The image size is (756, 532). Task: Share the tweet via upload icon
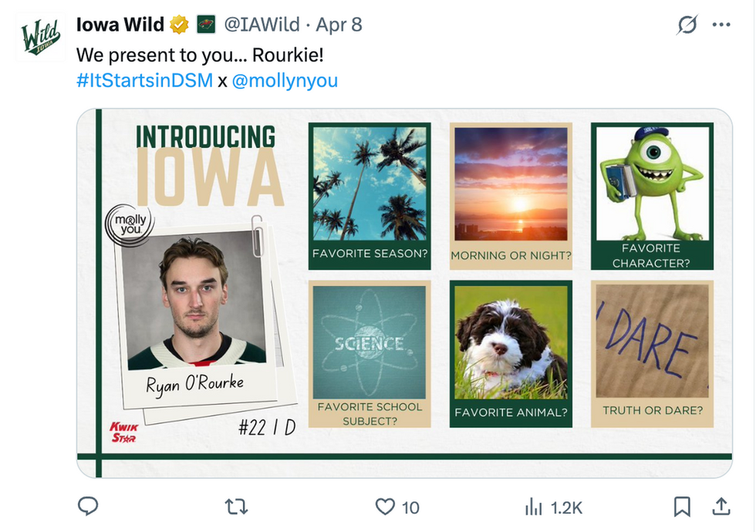(x=721, y=506)
